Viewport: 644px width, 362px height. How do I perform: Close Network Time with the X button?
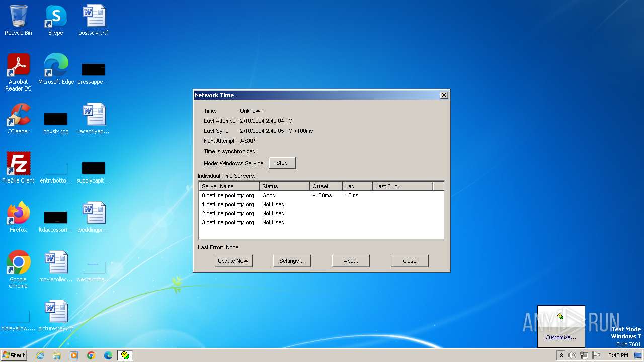444,95
